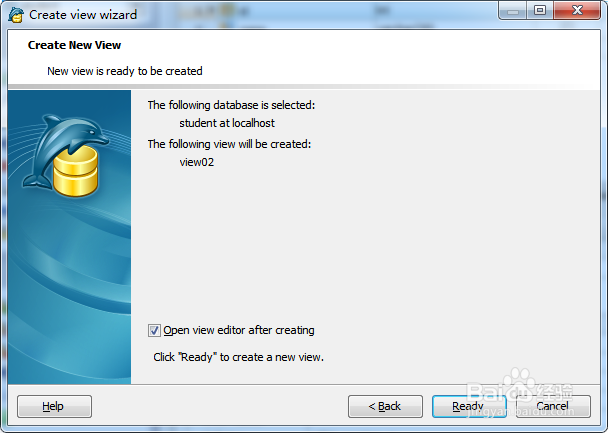Uncheck Open view editor after creating checkbox

pyautogui.click(x=154, y=331)
